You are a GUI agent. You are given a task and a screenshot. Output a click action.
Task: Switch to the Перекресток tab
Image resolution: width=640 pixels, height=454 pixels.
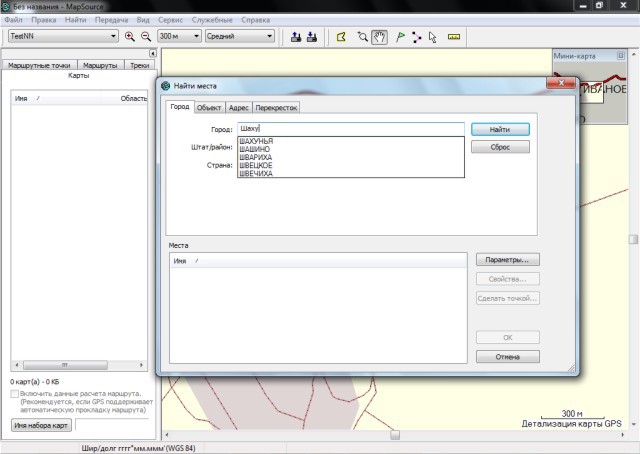point(276,108)
